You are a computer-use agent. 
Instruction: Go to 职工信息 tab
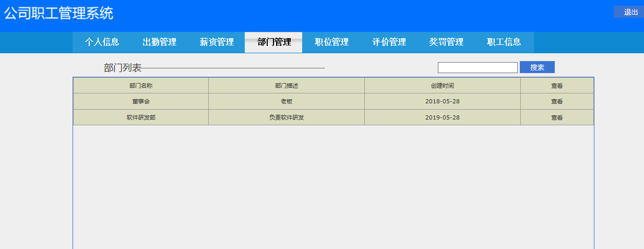(x=504, y=42)
